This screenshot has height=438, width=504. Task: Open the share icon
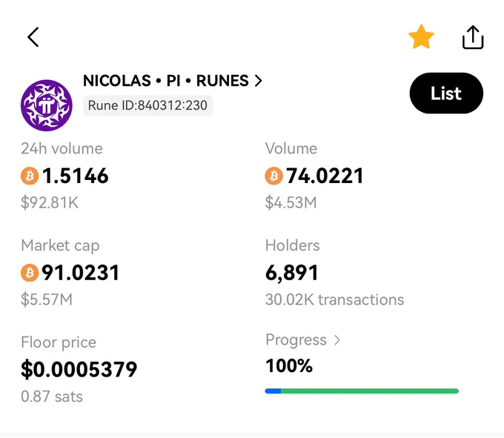(x=473, y=37)
